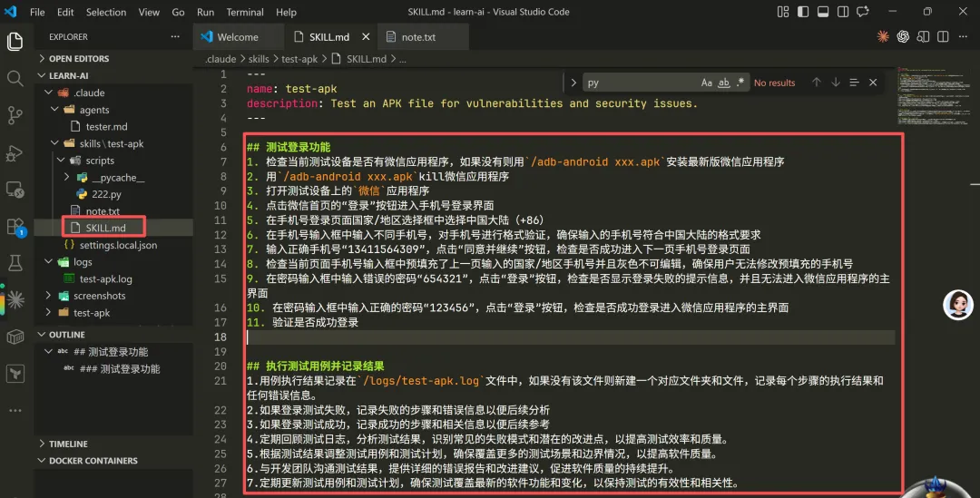The width and height of the screenshot is (980, 498).
Task: Open the Explorer view in activity bar
Action: point(15,42)
